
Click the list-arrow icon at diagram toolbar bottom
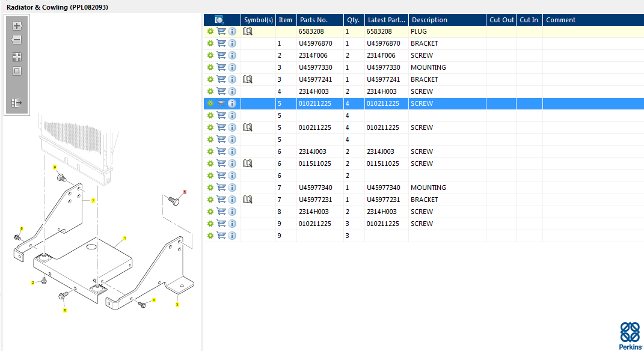pos(17,103)
